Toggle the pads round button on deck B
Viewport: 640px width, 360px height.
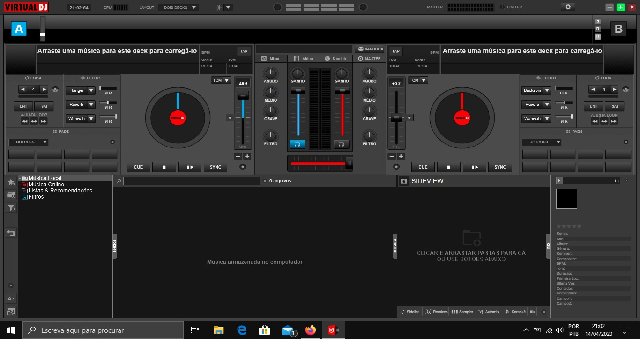pos(626,142)
